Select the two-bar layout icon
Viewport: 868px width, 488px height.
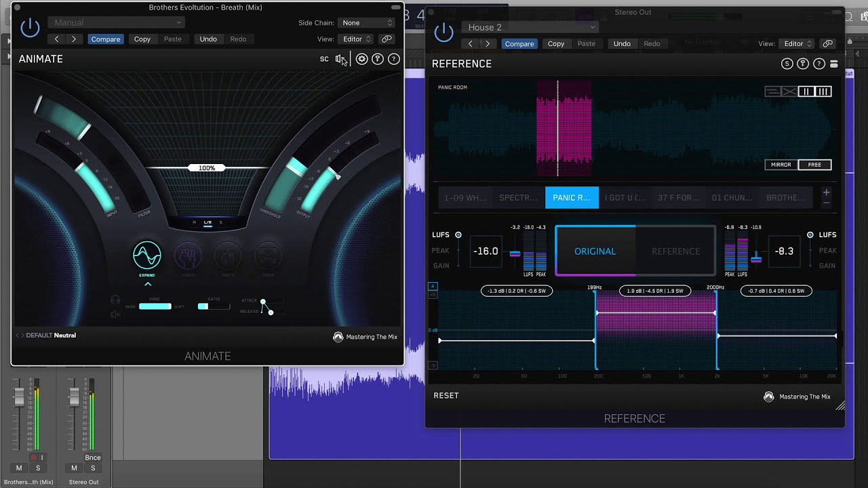click(806, 91)
